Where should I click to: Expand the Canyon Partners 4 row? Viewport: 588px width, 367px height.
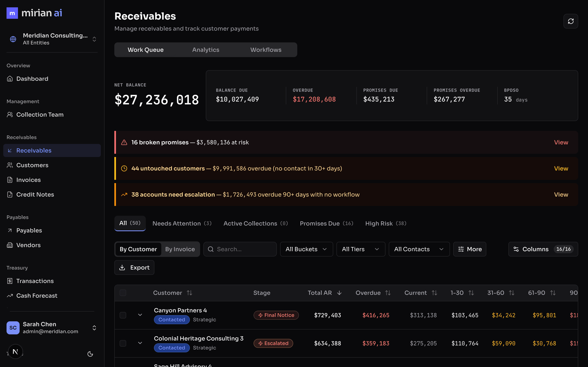[x=140, y=315]
